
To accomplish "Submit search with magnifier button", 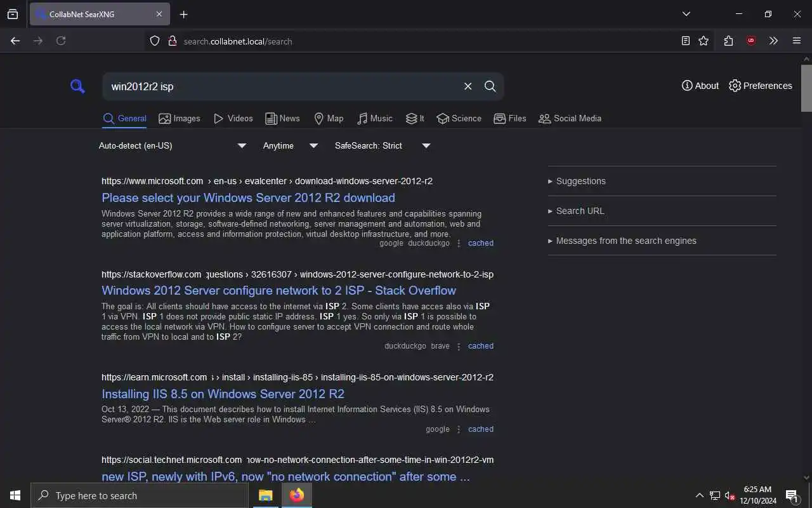I will click(490, 86).
